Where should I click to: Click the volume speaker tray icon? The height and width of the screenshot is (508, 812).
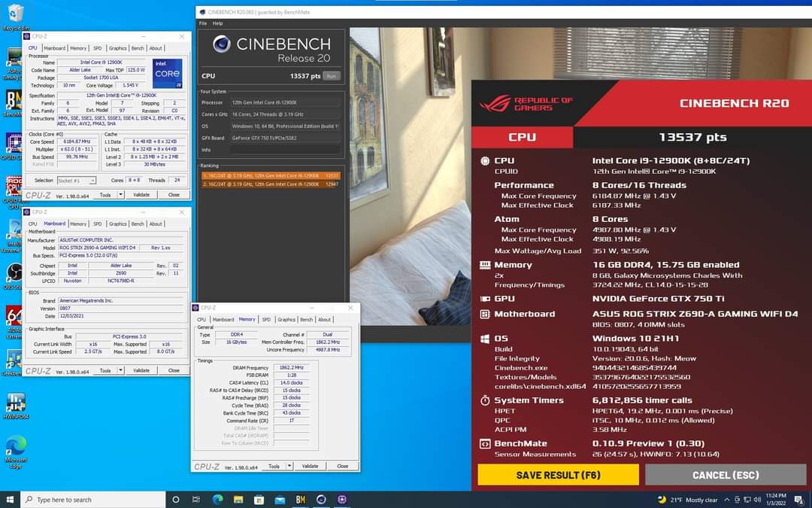[757, 500]
